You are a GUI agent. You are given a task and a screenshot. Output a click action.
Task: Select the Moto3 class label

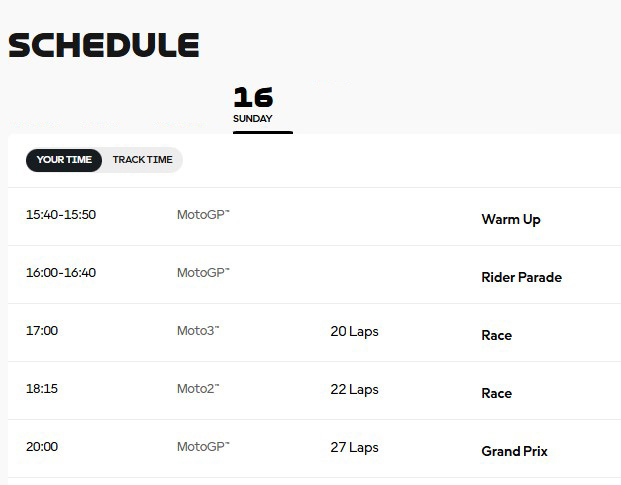[198, 331]
